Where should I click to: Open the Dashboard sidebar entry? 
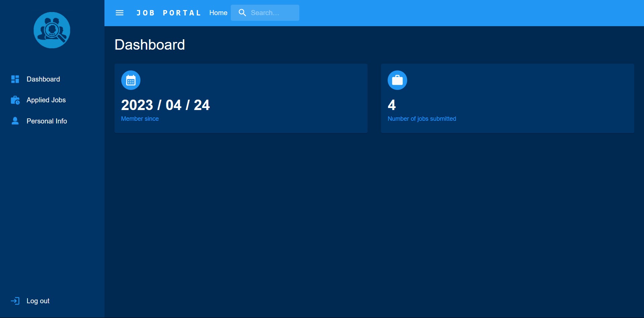(44, 79)
